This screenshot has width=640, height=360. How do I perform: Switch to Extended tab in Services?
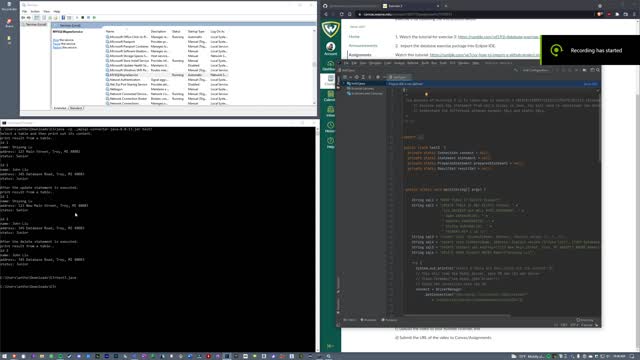point(60,108)
